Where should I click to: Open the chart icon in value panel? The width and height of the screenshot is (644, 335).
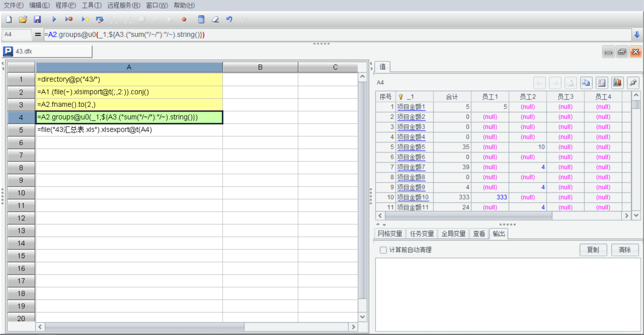617,83
